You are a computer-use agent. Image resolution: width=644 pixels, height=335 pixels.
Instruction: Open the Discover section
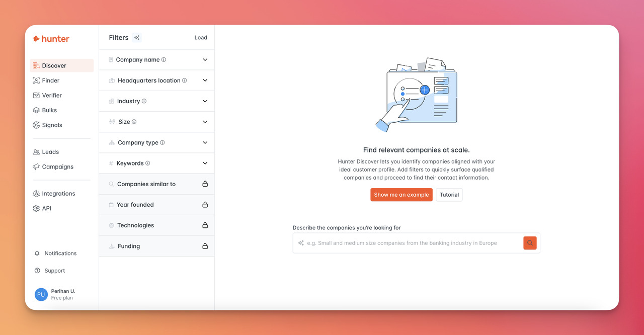[61, 65]
